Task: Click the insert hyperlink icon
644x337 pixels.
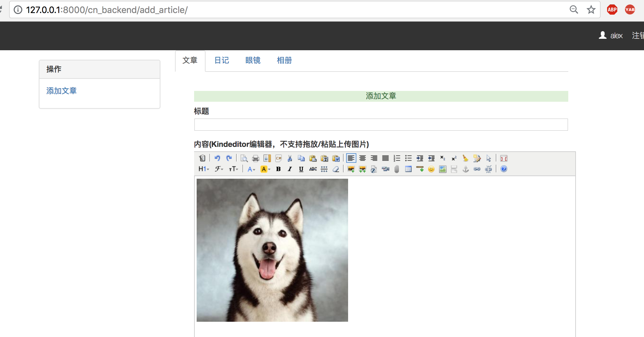Action: tap(477, 169)
